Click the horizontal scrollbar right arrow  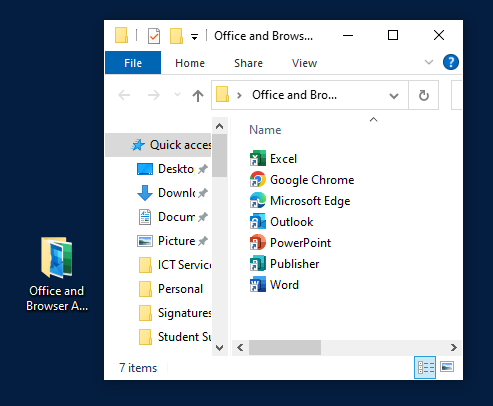453,348
